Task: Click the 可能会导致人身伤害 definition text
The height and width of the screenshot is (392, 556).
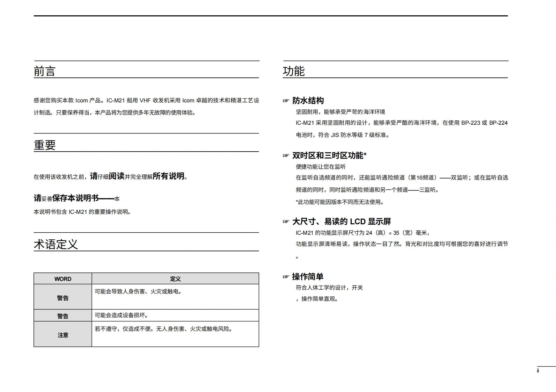Action: 139,291
